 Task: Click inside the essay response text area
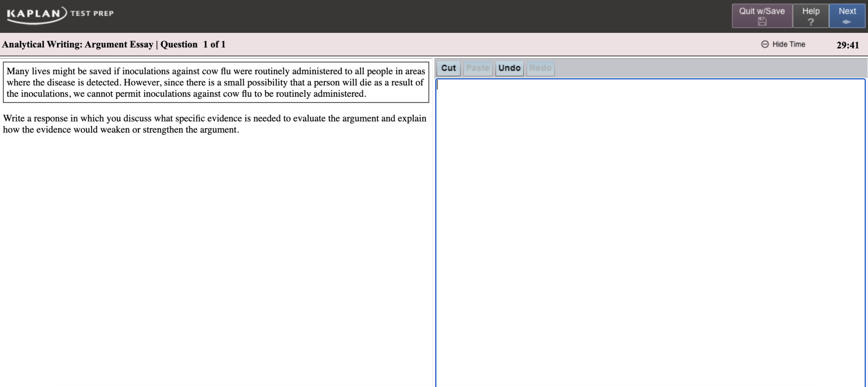coord(650,226)
